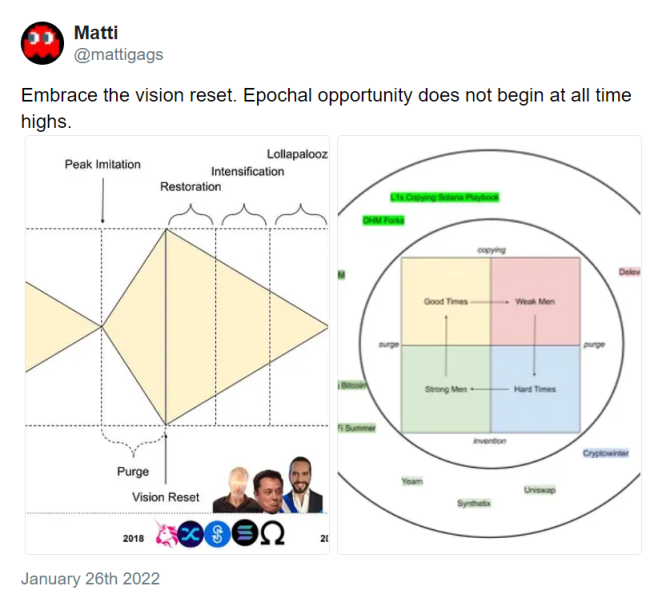This screenshot has width=666, height=598.
Task: Open the right circular quadrant diagram image
Action: 489,344
